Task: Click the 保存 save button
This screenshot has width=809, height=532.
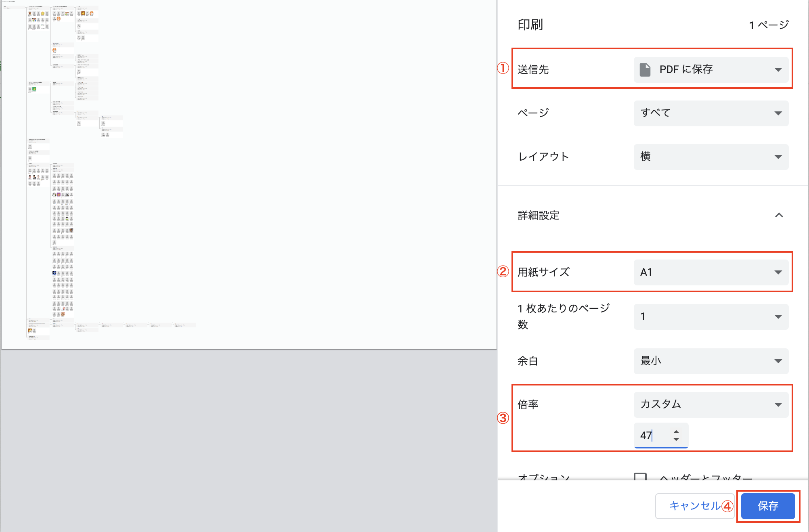Action: tap(768, 506)
